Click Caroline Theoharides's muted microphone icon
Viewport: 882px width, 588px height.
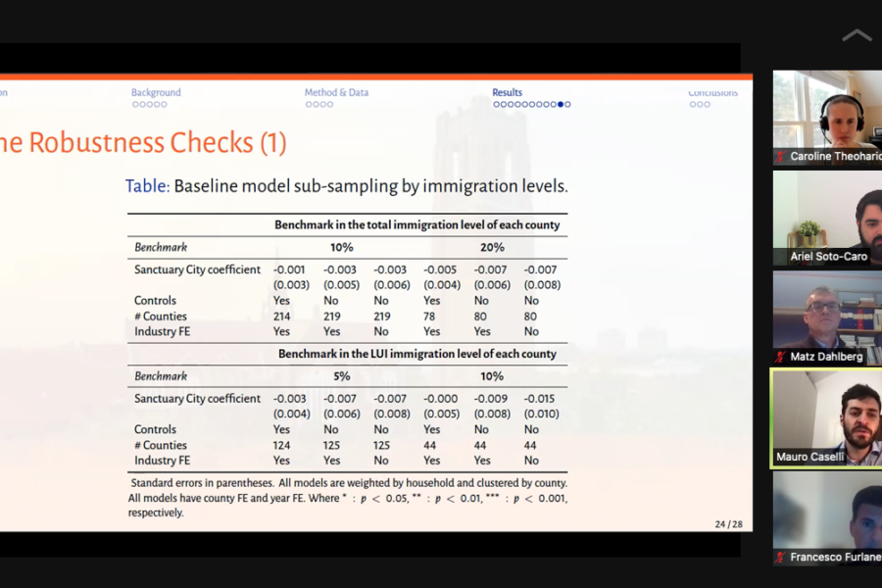click(781, 157)
